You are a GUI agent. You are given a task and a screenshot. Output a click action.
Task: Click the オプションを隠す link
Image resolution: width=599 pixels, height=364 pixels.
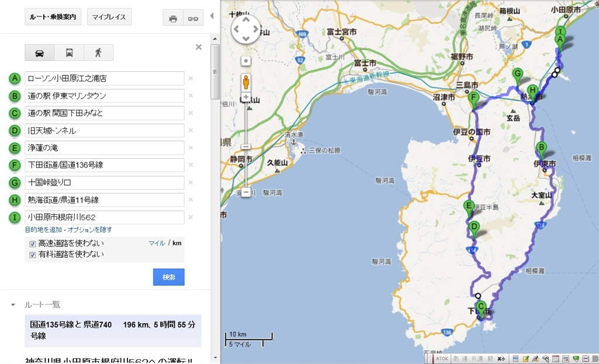(89, 230)
